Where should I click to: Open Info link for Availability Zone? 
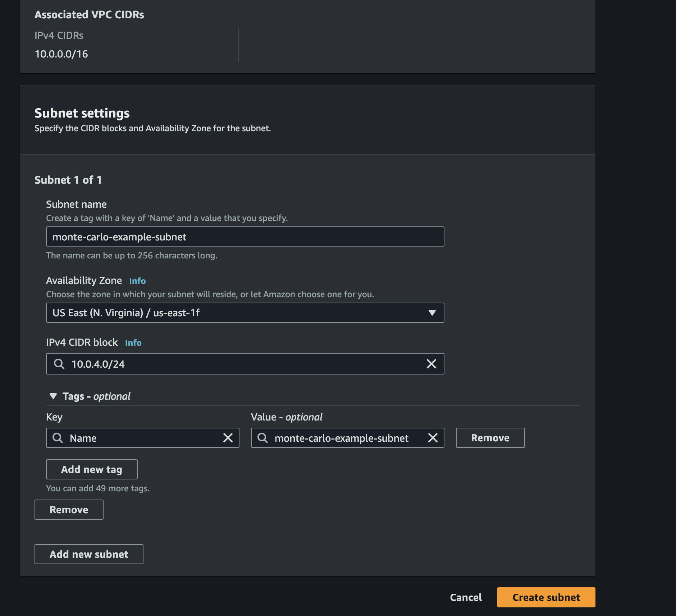(137, 281)
